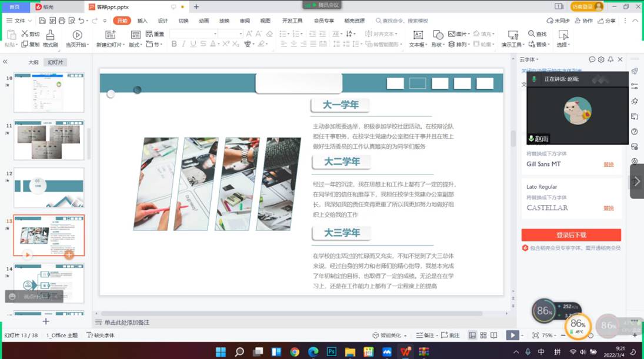Image resolution: width=644 pixels, height=359 pixels.
Task: Open the font name combo box
Action: 193,34
